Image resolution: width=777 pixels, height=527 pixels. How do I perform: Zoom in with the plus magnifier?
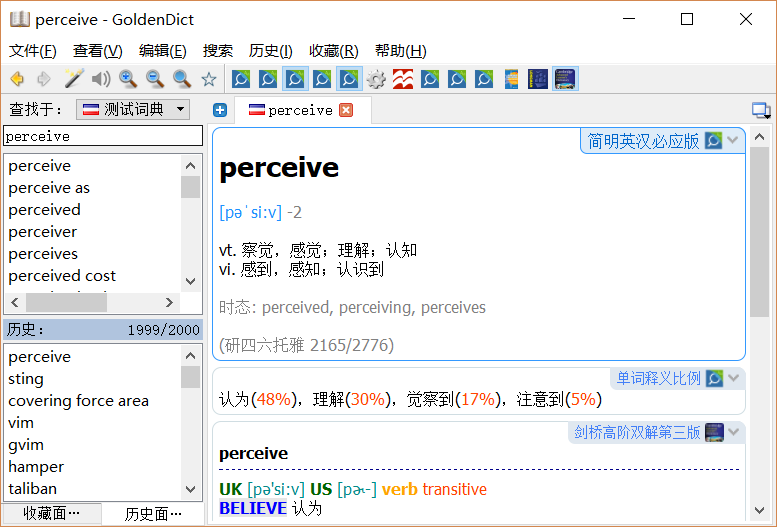[x=128, y=79]
